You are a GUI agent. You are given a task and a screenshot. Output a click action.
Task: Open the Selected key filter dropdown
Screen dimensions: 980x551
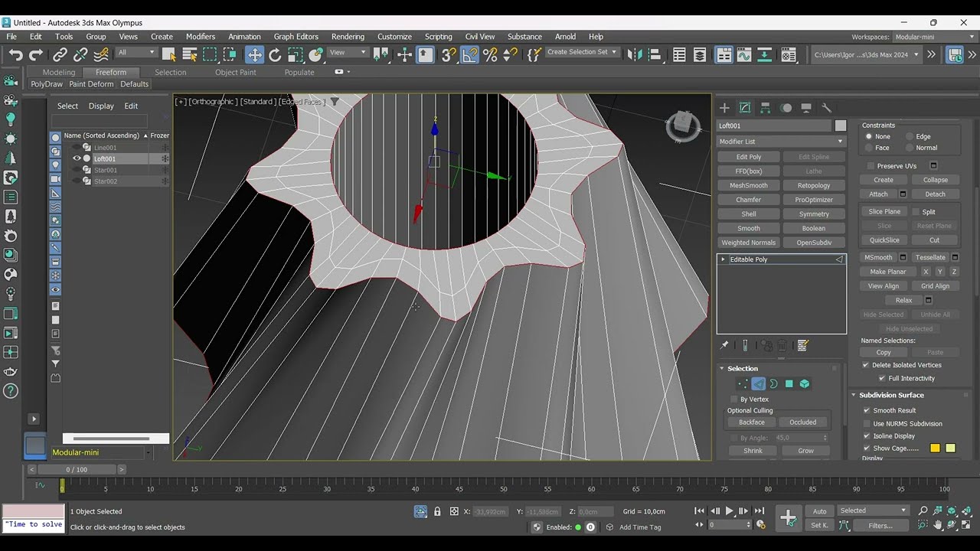[x=873, y=510]
